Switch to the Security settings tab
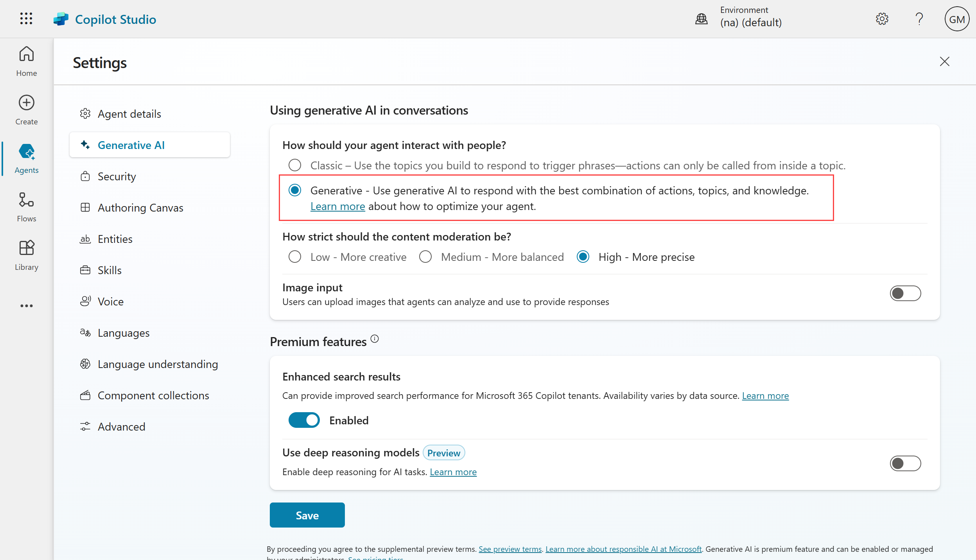 coord(117,176)
